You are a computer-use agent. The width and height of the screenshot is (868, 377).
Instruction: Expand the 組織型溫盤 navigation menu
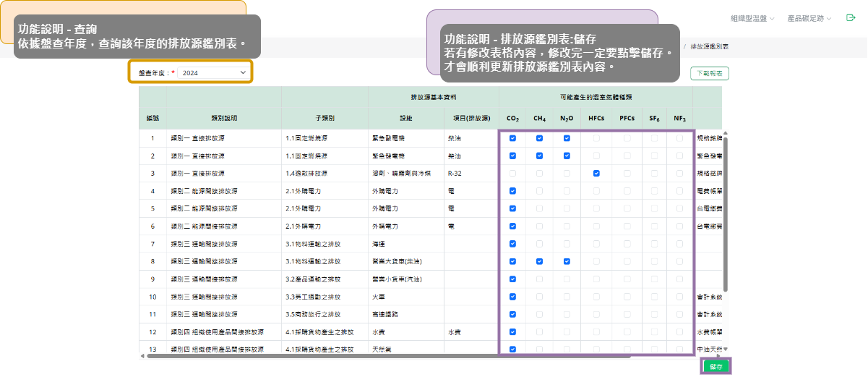click(752, 18)
